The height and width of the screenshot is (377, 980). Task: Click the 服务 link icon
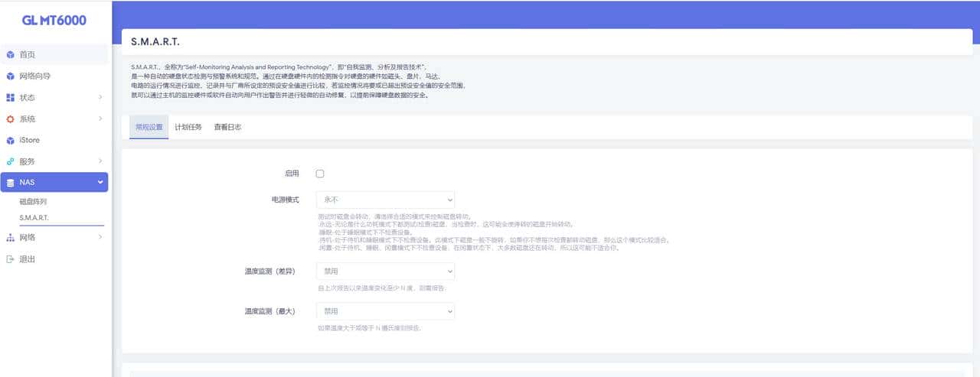click(x=10, y=162)
